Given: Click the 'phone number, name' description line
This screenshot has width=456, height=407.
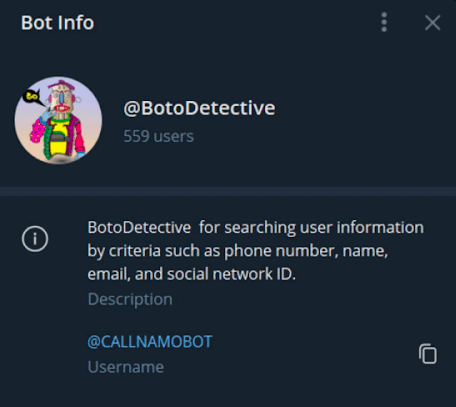Looking at the screenshot, I should (306, 251).
